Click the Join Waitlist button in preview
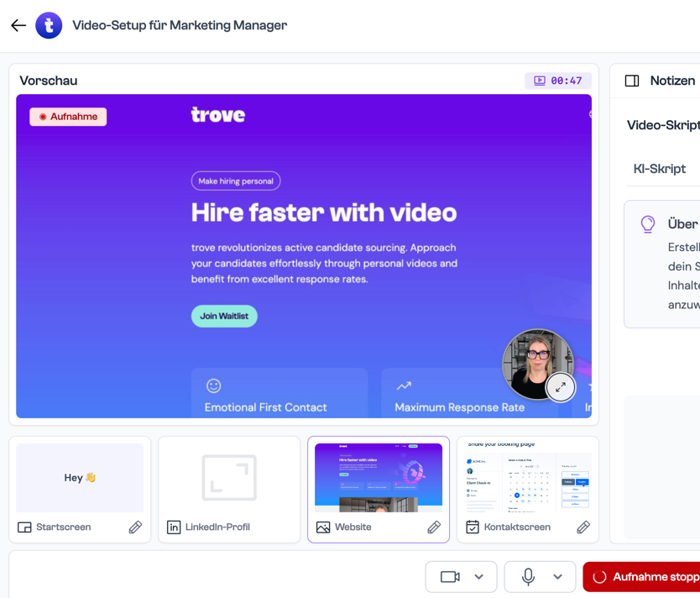 pos(224,316)
